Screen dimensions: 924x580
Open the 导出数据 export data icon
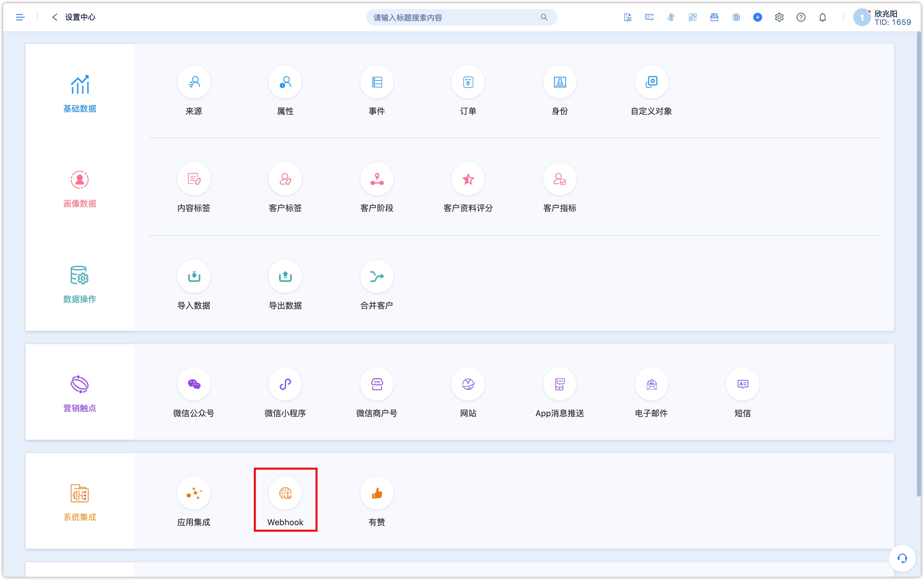(x=285, y=277)
